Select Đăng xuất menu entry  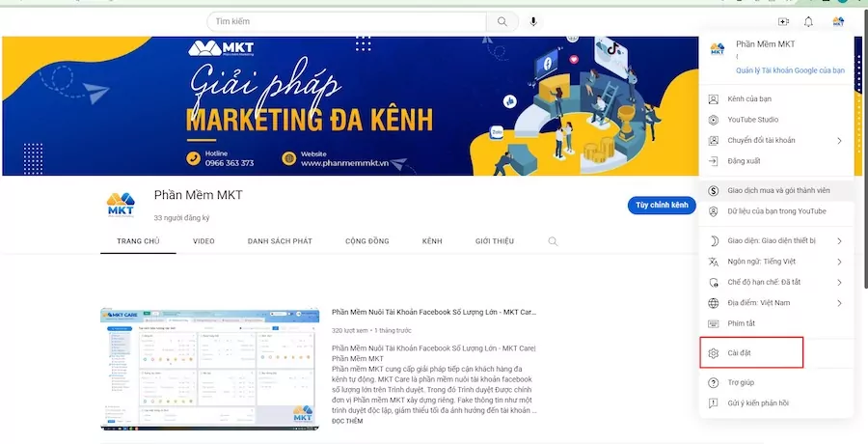point(776,161)
